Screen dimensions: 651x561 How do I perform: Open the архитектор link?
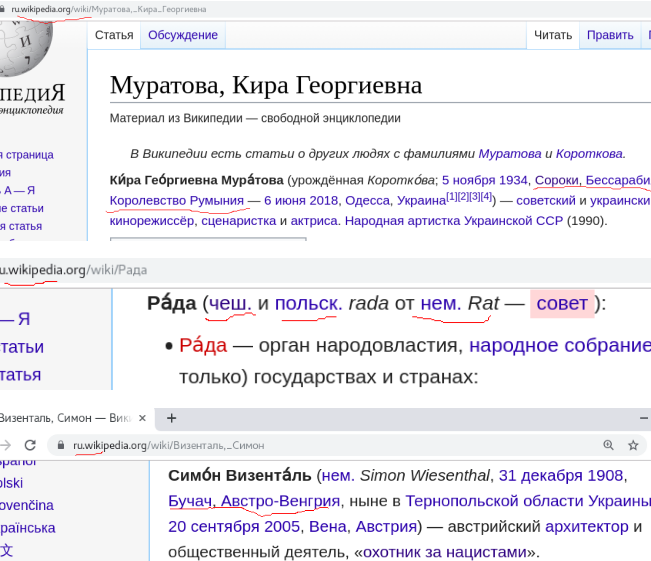587,527
